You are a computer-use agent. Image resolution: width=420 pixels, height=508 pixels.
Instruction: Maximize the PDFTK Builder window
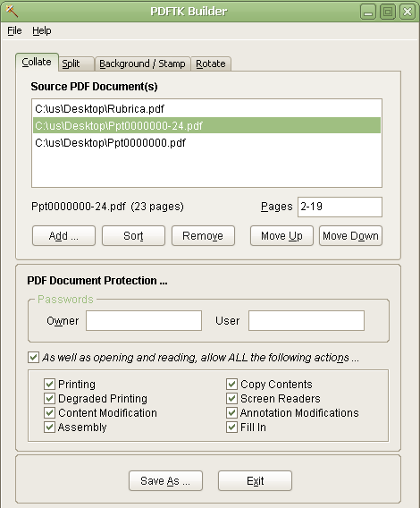pyautogui.click(x=388, y=13)
